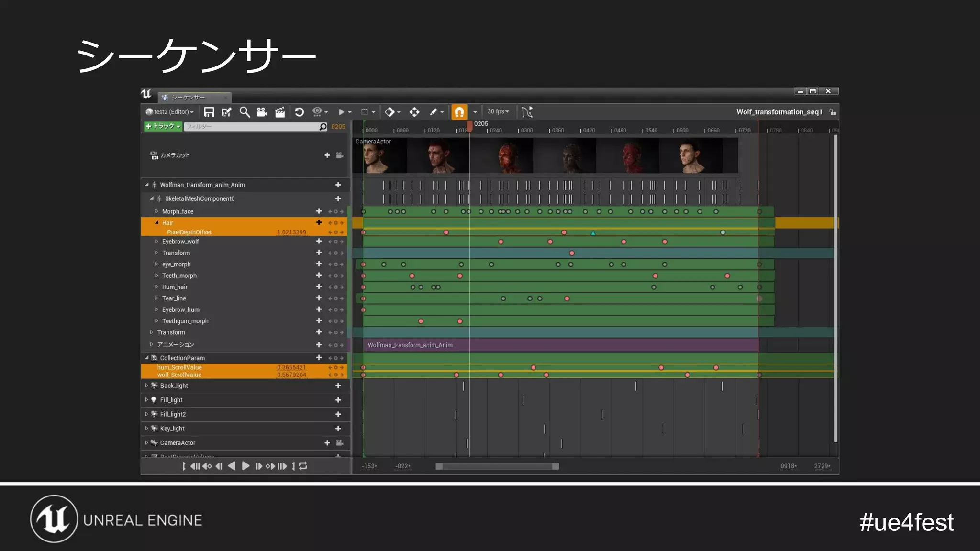Click the lock icon beside Wolf_transformation_seq1

(833, 112)
